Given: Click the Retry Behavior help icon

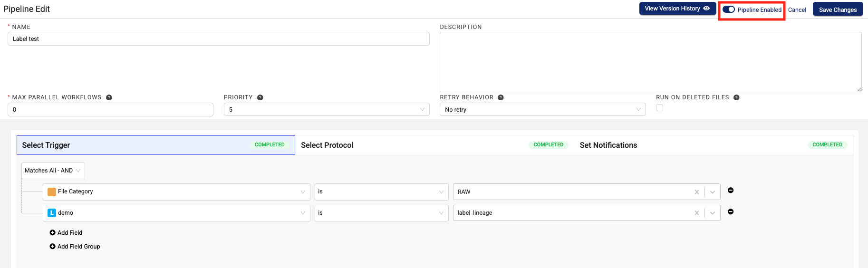Looking at the screenshot, I should 501,97.
